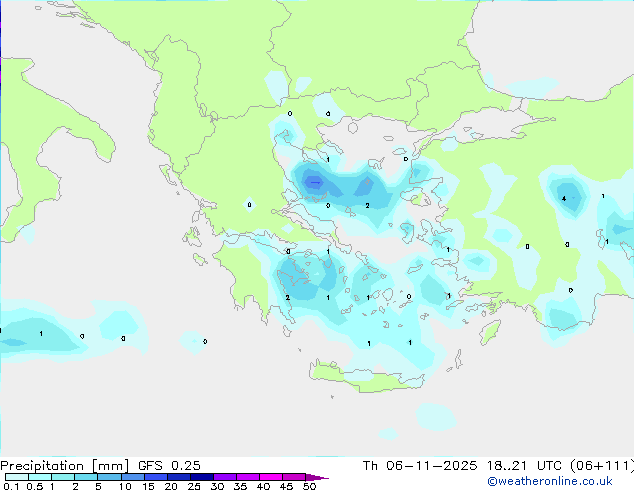The image size is (634, 490).
Task: Select the 'GFS 0.25' model label
Action: (x=169, y=466)
